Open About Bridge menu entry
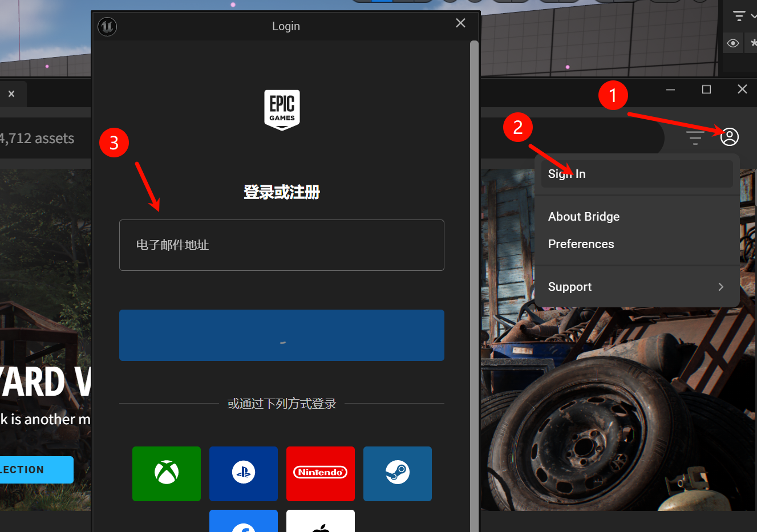 [584, 217]
